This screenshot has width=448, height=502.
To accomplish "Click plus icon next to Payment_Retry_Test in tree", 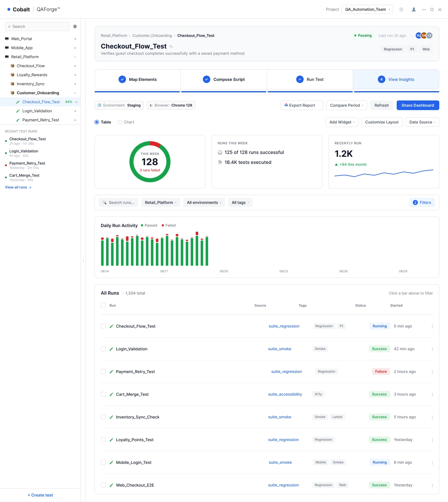I will [75, 120].
